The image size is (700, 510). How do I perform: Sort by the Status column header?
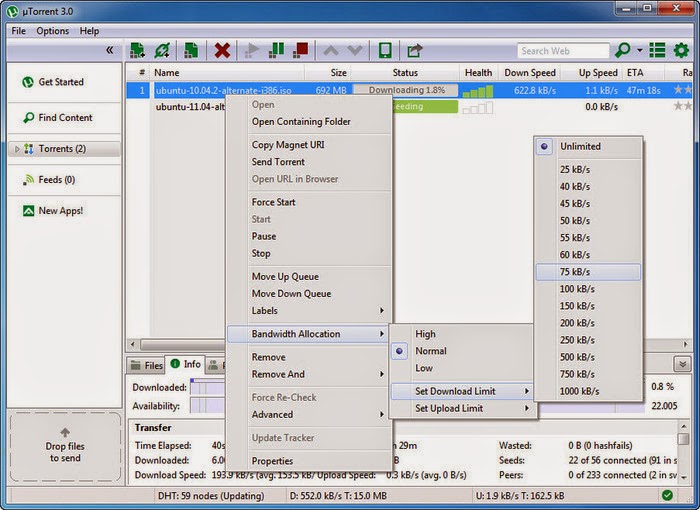(x=405, y=72)
